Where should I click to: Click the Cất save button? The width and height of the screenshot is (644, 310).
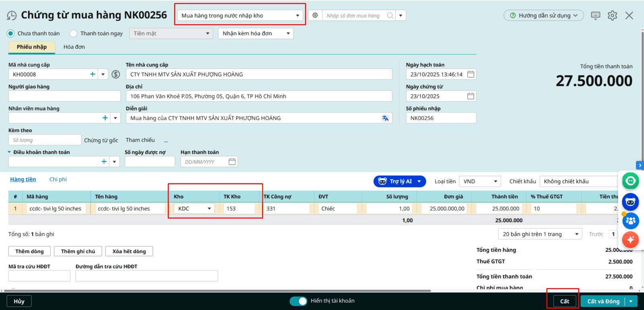click(564, 301)
